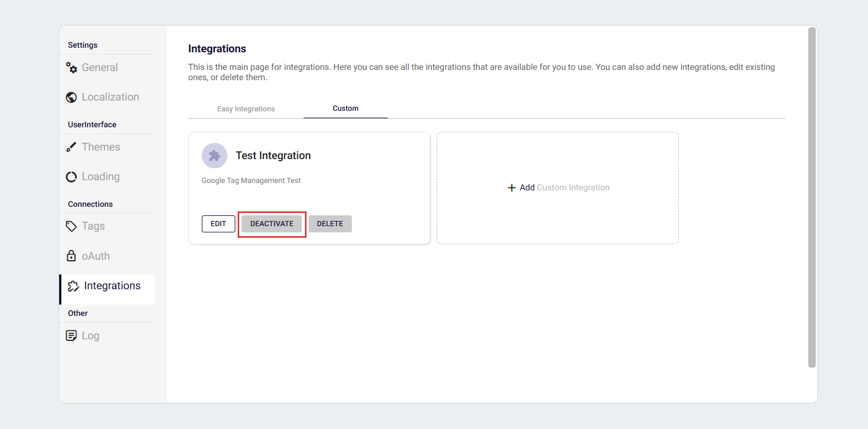Click the globe icon for Localization
The image size is (868, 429).
click(x=72, y=97)
